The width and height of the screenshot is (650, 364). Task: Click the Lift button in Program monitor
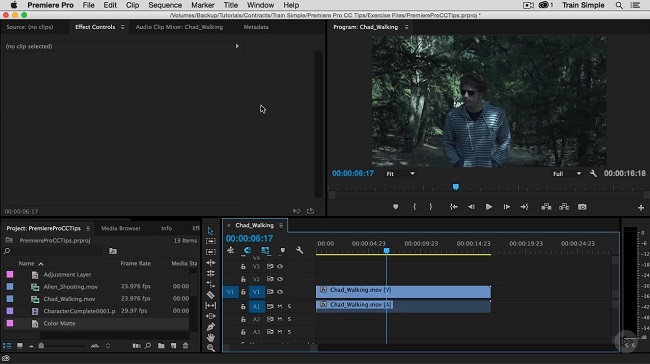pyautogui.click(x=546, y=206)
